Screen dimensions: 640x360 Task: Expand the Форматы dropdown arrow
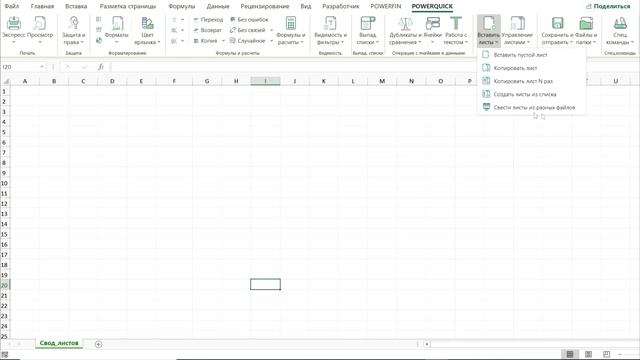[117, 42]
